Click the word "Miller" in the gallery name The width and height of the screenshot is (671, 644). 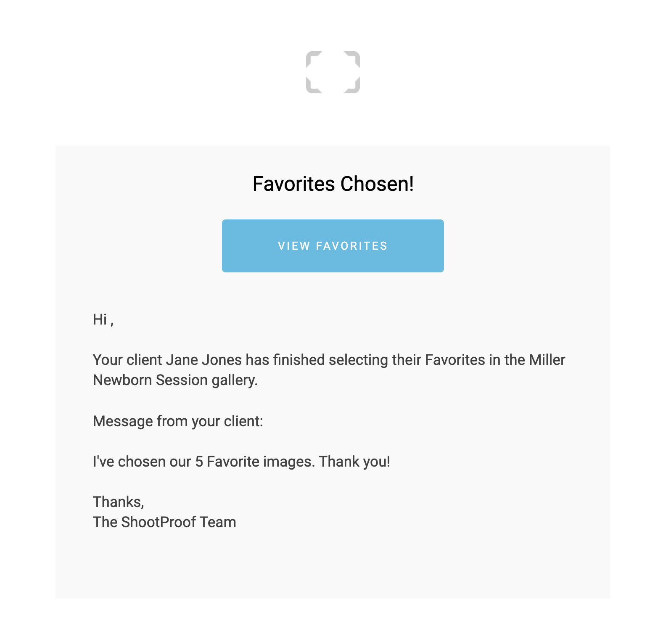point(547,360)
